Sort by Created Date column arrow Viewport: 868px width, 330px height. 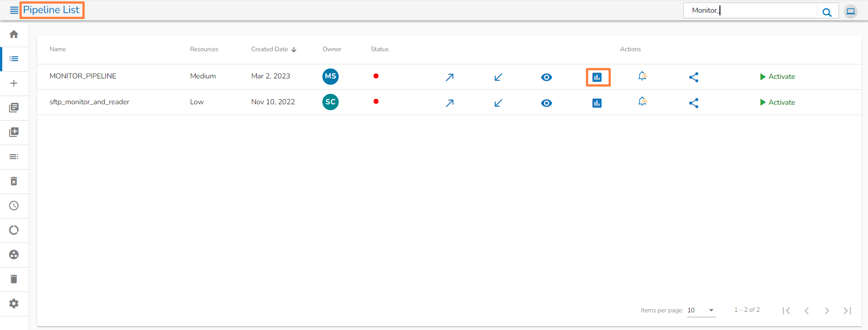[x=294, y=49]
